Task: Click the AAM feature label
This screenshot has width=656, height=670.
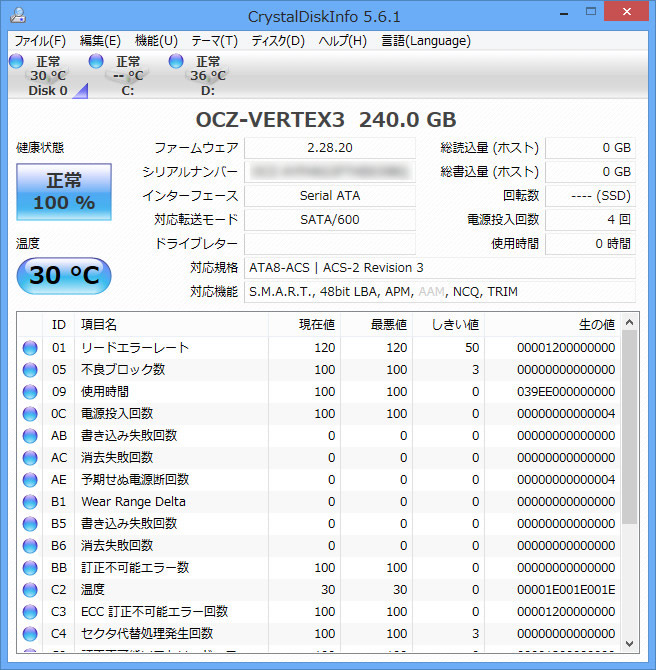Action: 431,292
